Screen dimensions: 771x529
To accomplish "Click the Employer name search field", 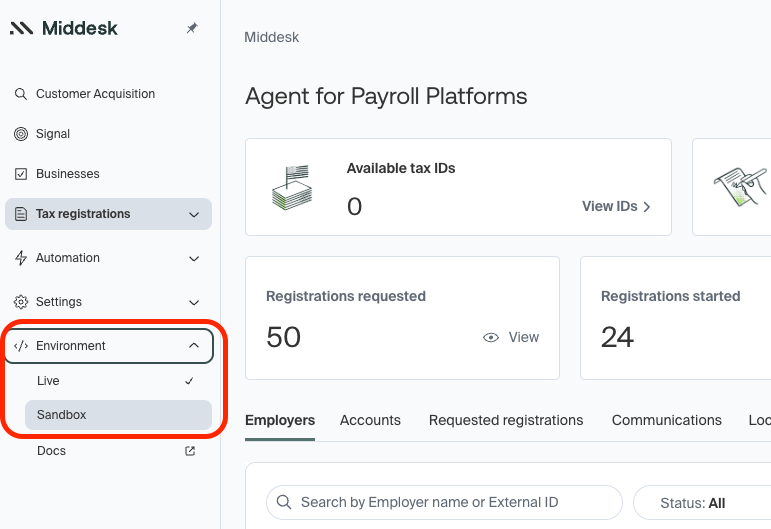I will [x=444, y=502].
